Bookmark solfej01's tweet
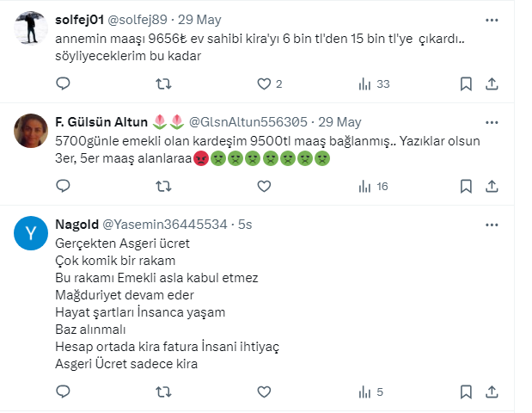The image size is (532, 413). coord(465,83)
